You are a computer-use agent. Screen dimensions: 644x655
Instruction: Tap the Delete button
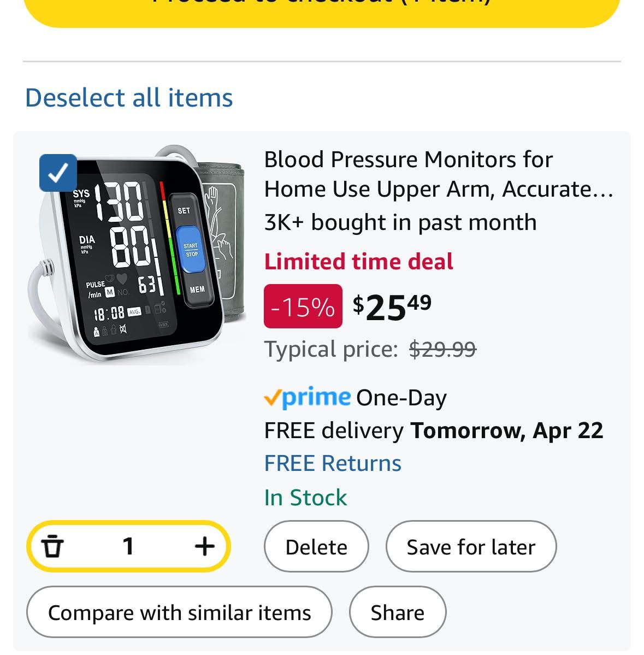tap(316, 546)
